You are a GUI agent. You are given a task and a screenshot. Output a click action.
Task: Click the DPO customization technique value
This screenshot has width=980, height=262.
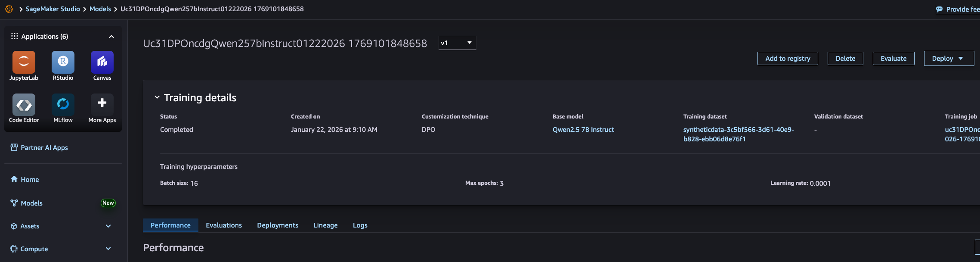point(428,130)
